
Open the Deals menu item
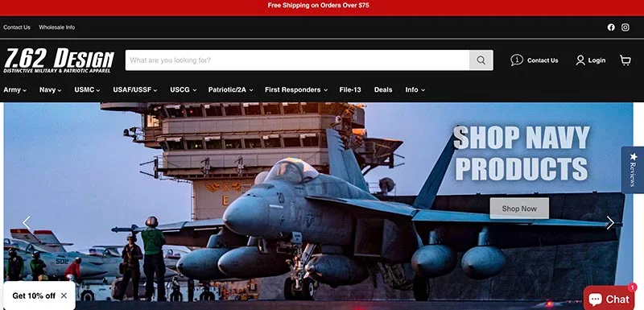click(x=383, y=89)
